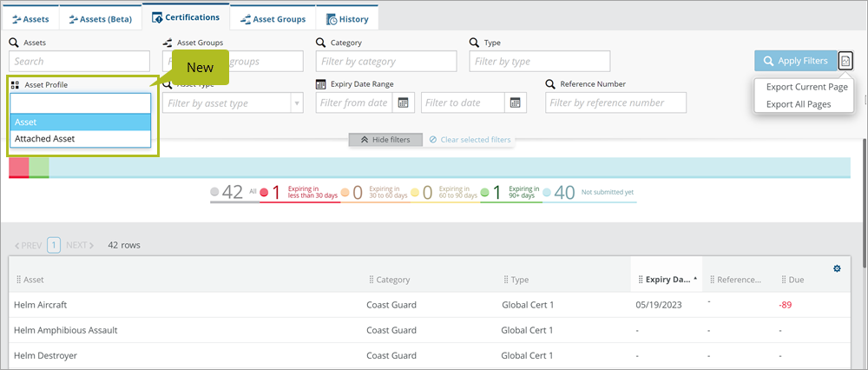Filter by Expiring in 60 to 90 days

[x=445, y=192]
